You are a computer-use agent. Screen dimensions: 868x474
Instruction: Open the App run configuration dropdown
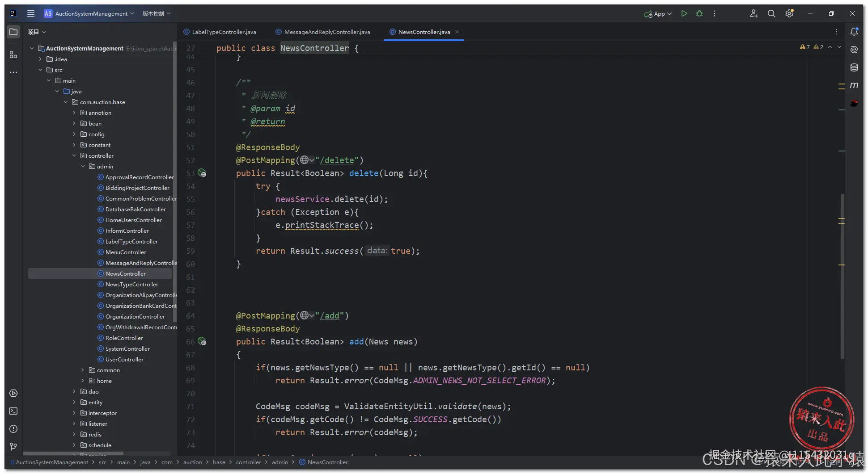click(x=658, y=14)
